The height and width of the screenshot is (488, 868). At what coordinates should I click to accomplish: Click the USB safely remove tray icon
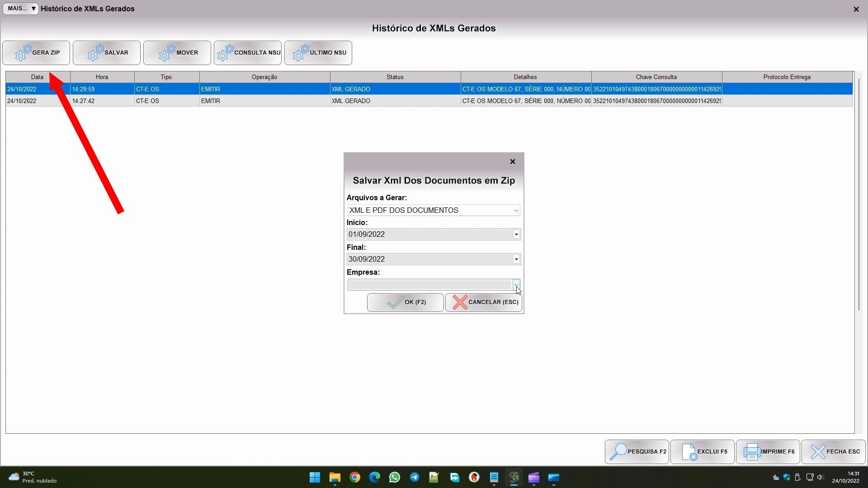(798, 478)
